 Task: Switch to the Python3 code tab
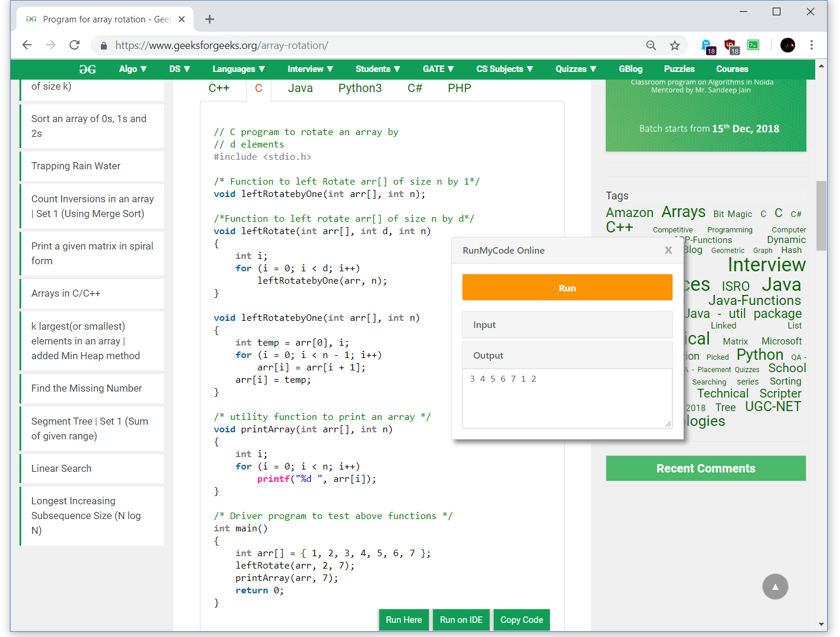coord(360,88)
